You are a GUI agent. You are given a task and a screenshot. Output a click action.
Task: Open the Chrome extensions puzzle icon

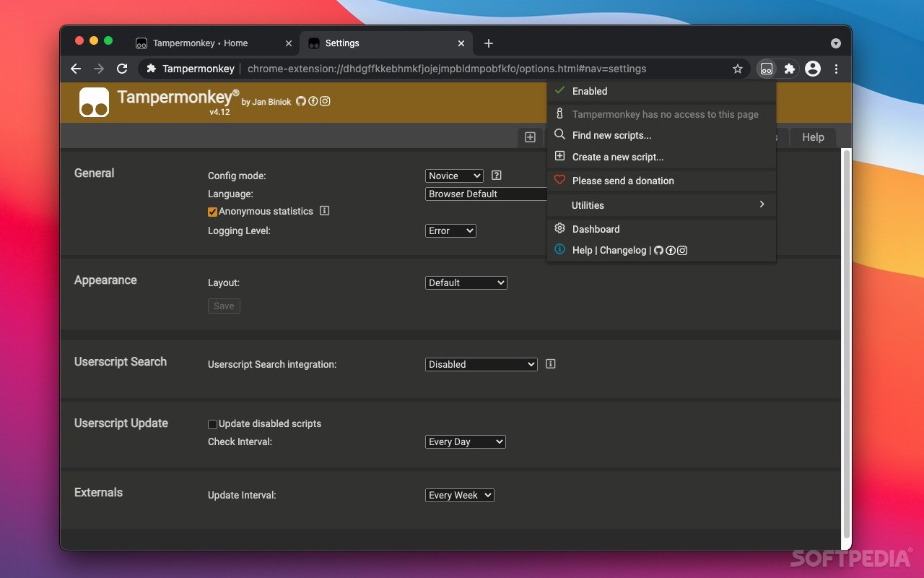790,69
